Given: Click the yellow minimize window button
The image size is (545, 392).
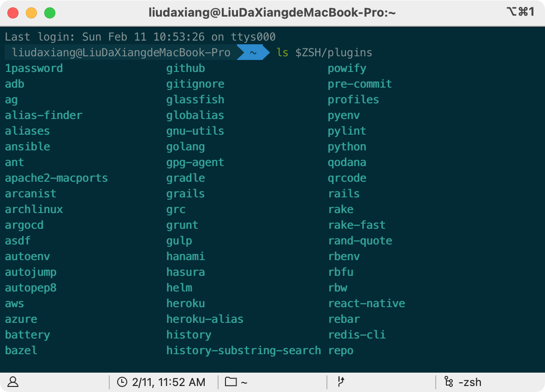Looking at the screenshot, I should pos(31,13).
